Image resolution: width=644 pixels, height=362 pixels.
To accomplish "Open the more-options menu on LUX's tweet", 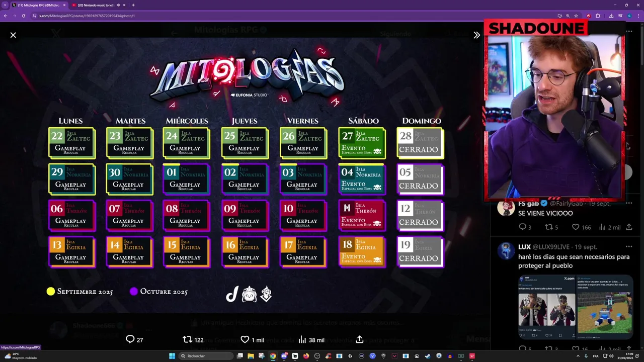I will pyautogui.click(x=629, y=247).
